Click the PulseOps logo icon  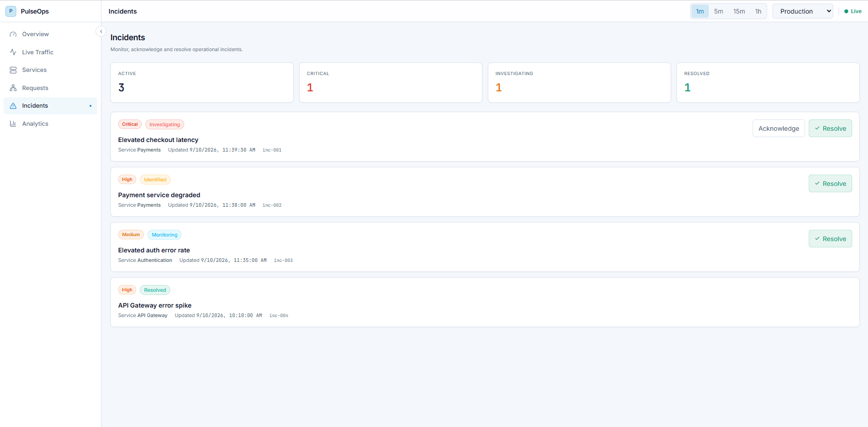coord(11,11)
